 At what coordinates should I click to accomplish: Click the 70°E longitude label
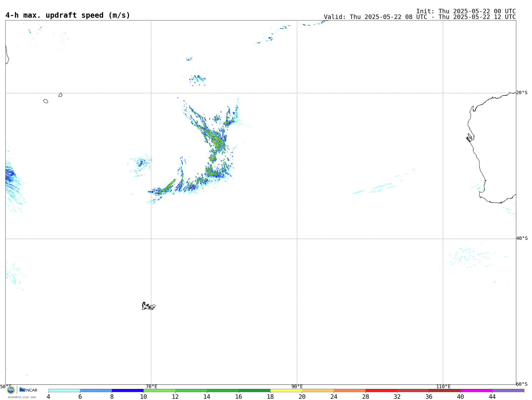(151, 386)
